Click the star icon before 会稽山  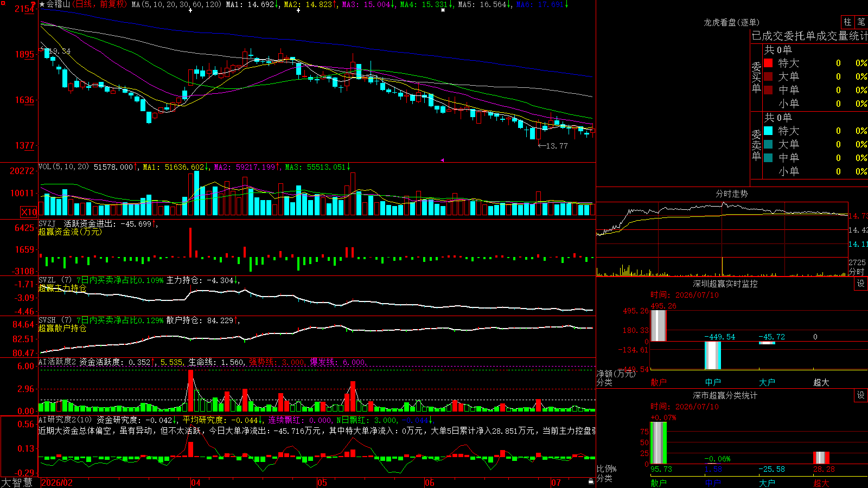tap(42, 4)
